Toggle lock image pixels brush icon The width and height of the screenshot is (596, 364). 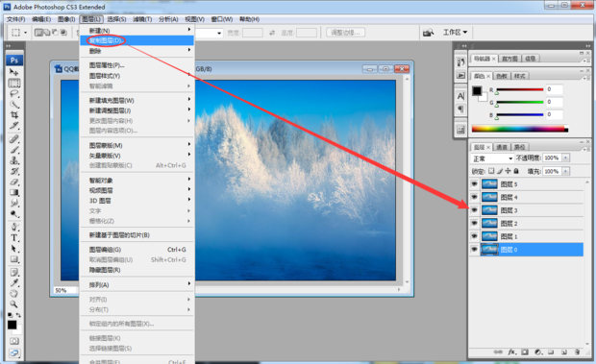500,171
